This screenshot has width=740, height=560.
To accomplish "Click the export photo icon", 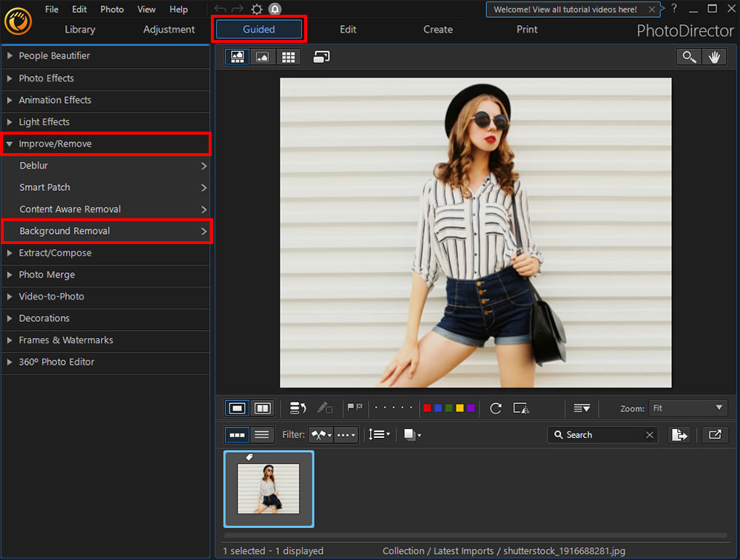I will click(679, 435).
